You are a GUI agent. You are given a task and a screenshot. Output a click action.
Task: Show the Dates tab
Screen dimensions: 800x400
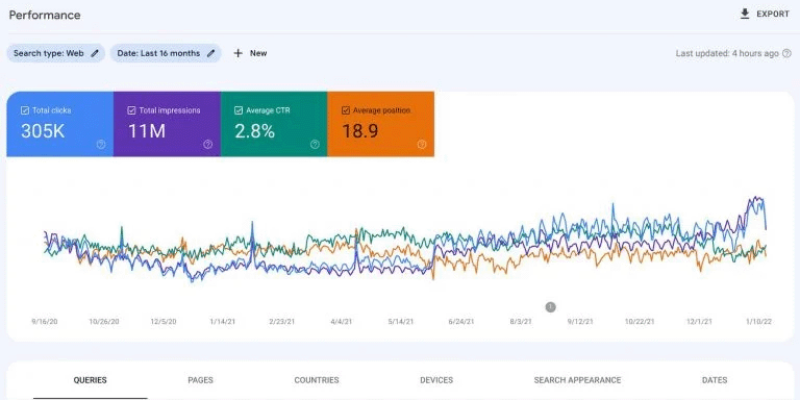[714, 380]
